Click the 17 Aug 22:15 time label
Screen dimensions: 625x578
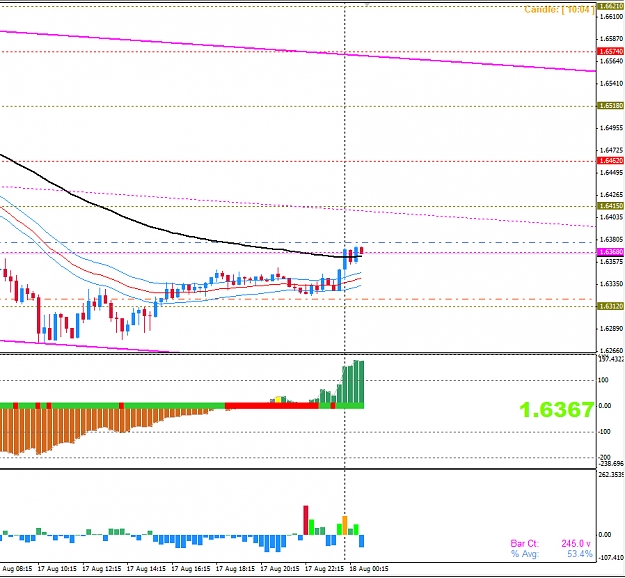coord(324,569)
